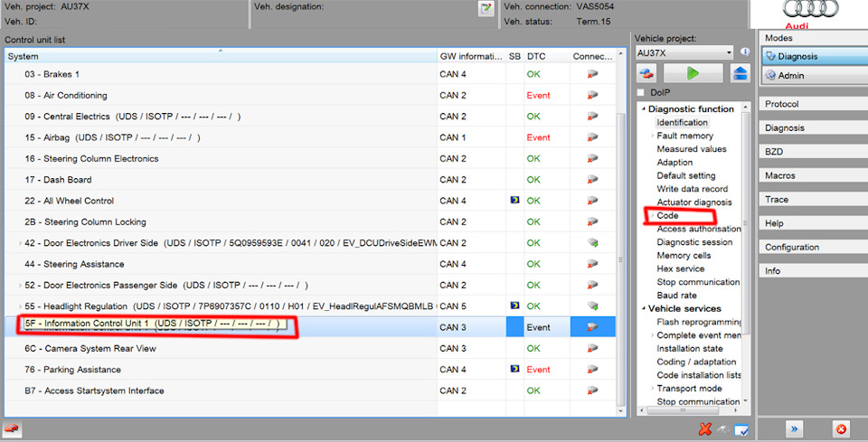The height and width of the screenshot is (442, 868).
Task: Select the Hex service tree item
Action: [680, 268]
